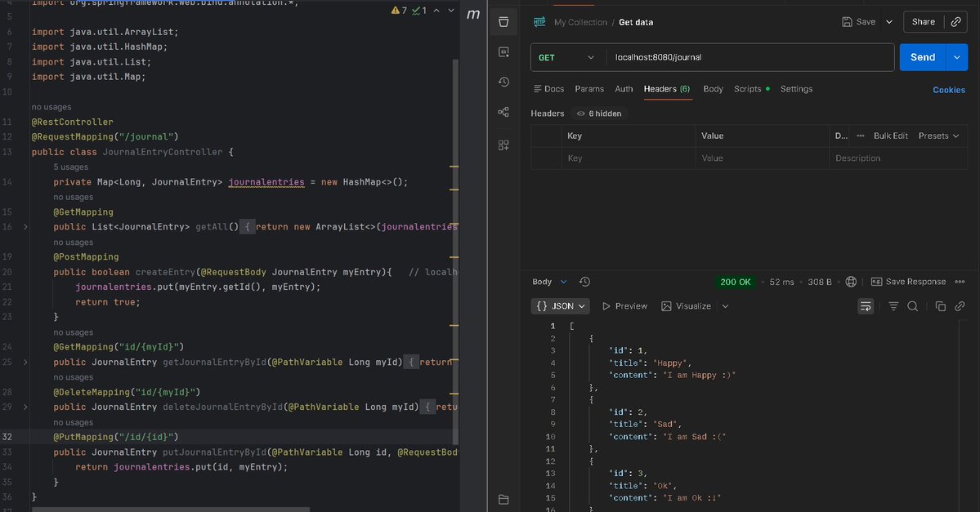Click the '5 usages' hint above journalentries
This screenshot has height=512, width=980.
pos(70,167)
